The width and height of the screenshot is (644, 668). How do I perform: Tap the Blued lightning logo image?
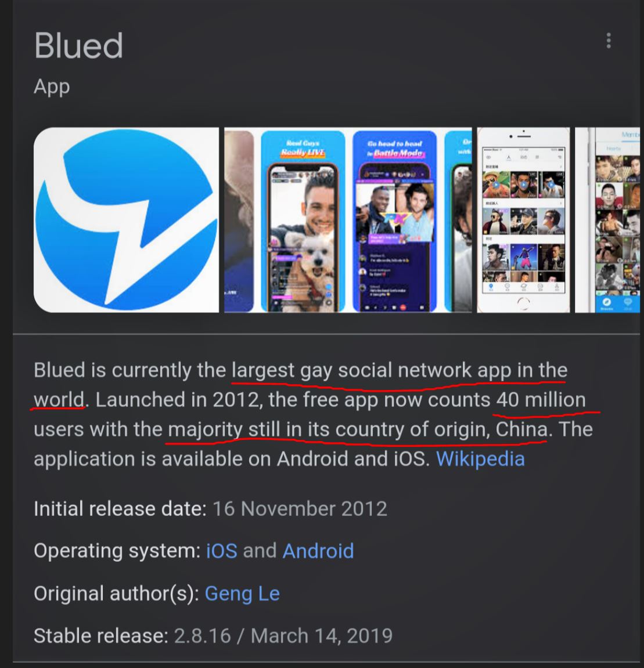click(x=126, y=220)
